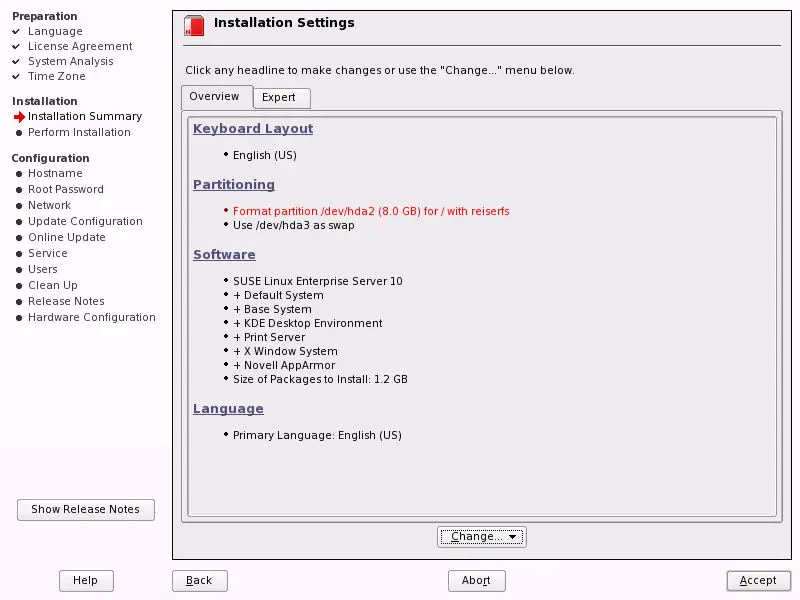Open the Partitioning settings headline
Screen dimensions: 800x600
pos(234,184)
